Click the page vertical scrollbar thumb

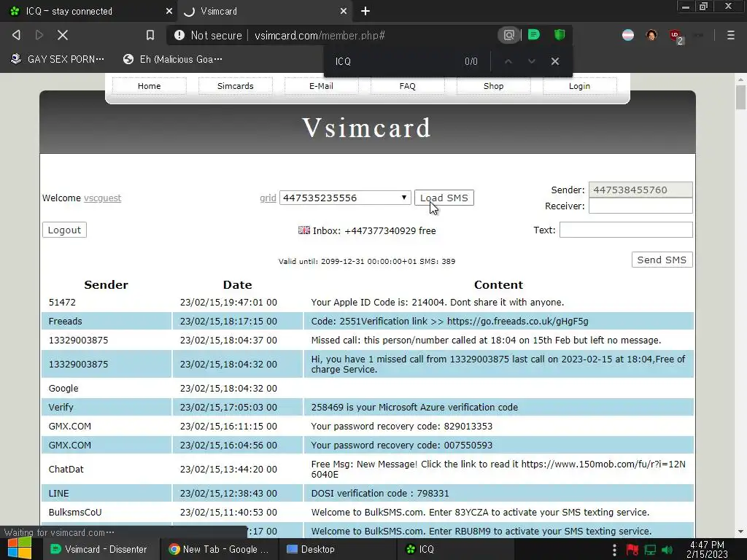point(740,97)
